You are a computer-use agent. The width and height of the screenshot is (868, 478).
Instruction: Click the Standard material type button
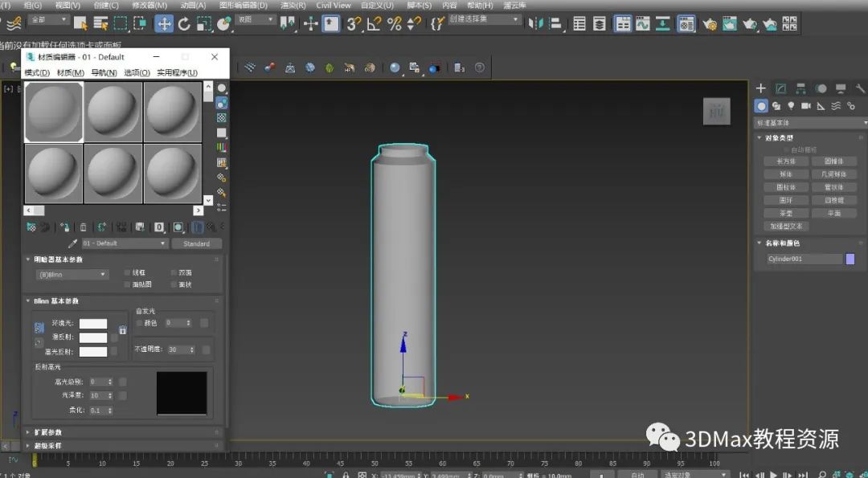pyautogui.click(x=196, y=243)
